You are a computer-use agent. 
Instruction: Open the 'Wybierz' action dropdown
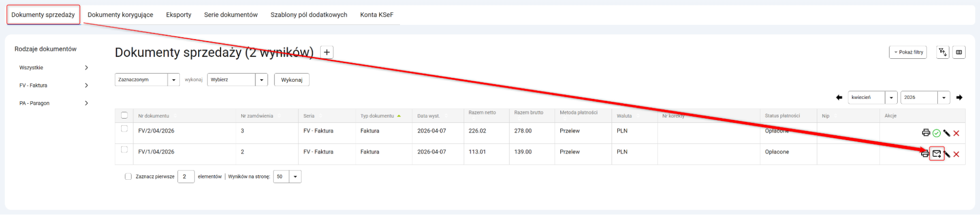click(237, 80)
